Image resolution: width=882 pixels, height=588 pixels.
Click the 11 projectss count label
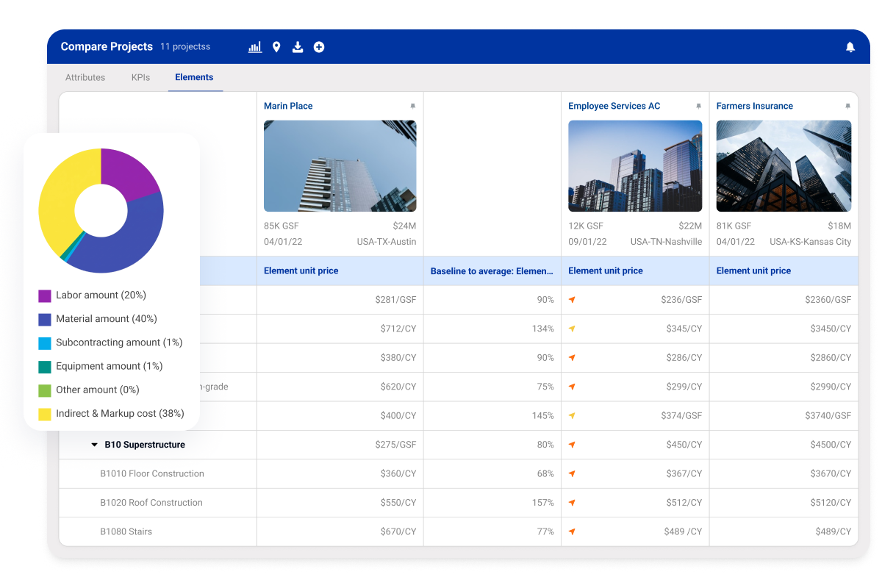[x=185, y=47]
